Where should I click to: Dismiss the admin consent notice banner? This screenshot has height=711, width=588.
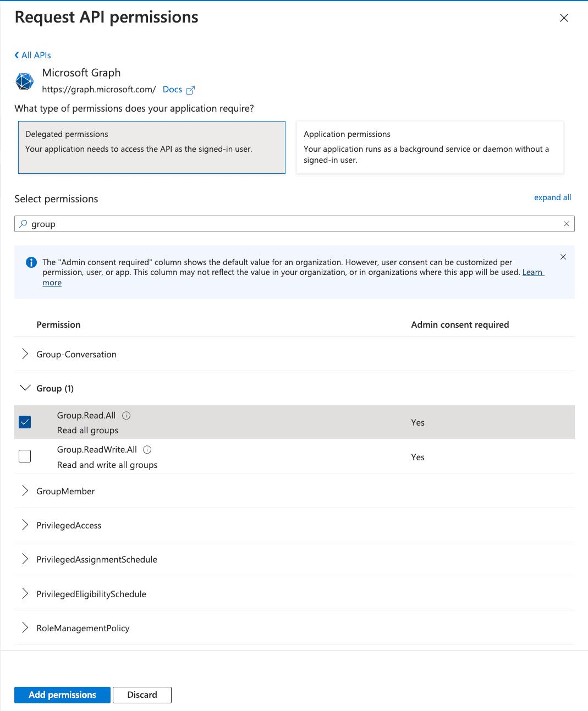click(563, 257)
